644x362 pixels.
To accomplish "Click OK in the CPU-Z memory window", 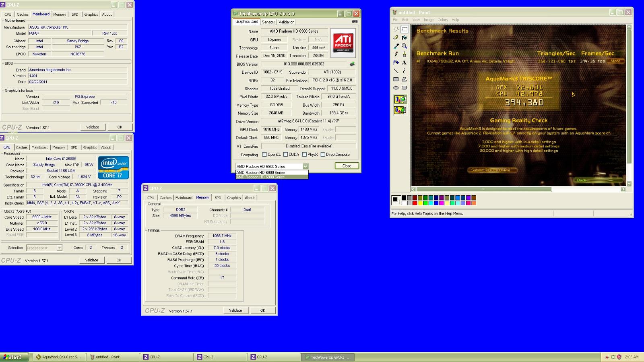I will click(262, 310).
